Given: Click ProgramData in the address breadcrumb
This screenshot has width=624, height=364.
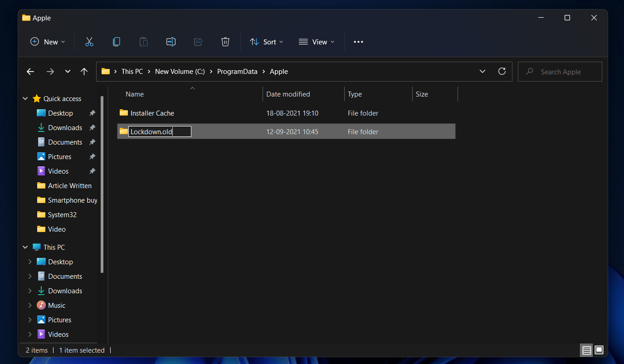Looking at the screenshot, I should tap(237, 72).
